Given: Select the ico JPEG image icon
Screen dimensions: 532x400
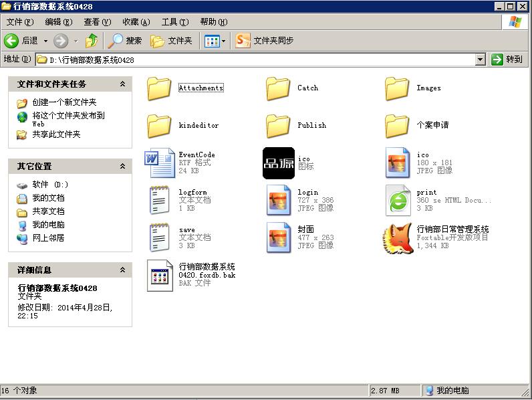Looking at the screenshot, I should click(397, 163).
